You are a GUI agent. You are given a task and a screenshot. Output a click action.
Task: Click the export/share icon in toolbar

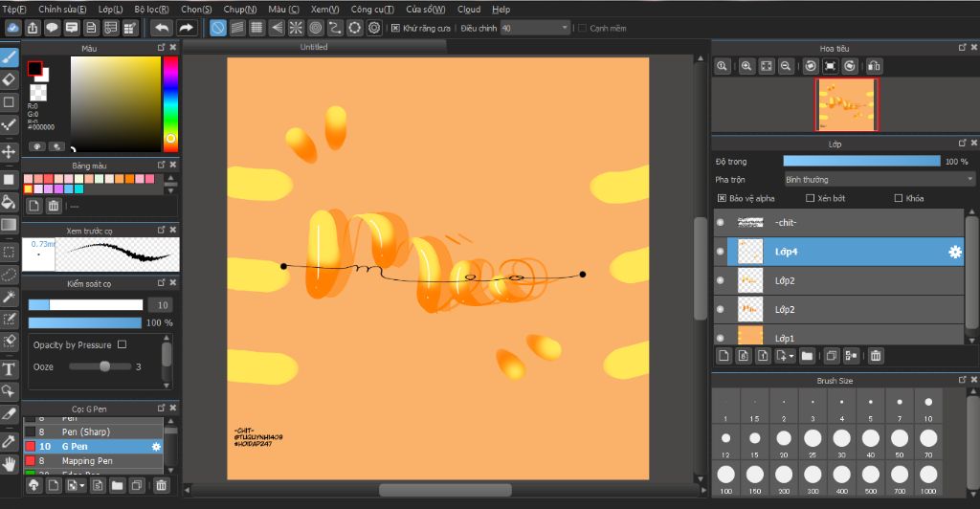click(x=33, y=28)
